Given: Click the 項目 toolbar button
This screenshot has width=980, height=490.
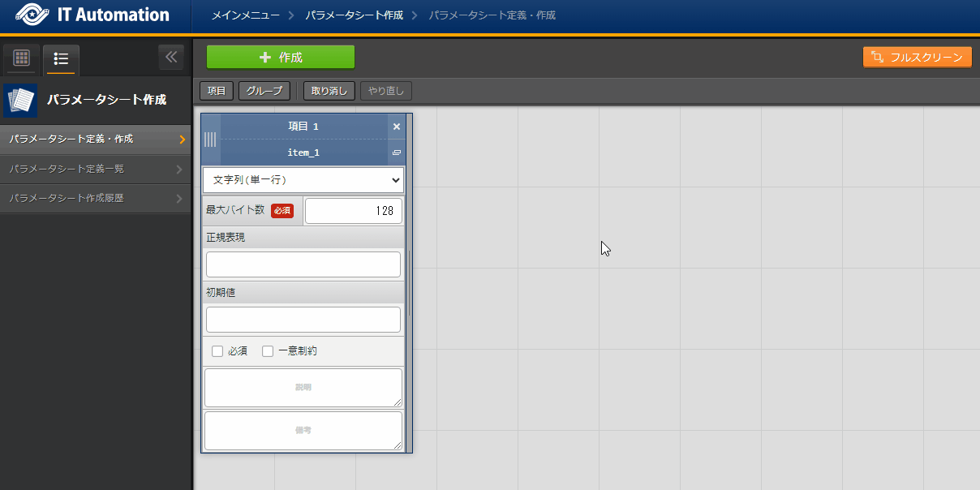Looking at the screenshot, I should (x=217, y=91).
